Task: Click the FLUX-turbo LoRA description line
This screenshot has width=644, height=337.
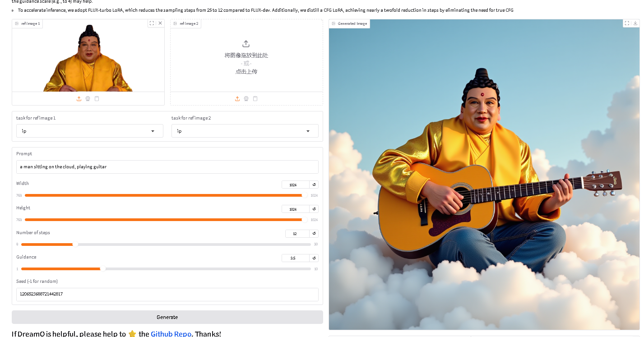Action: click(x=265, y=10)
